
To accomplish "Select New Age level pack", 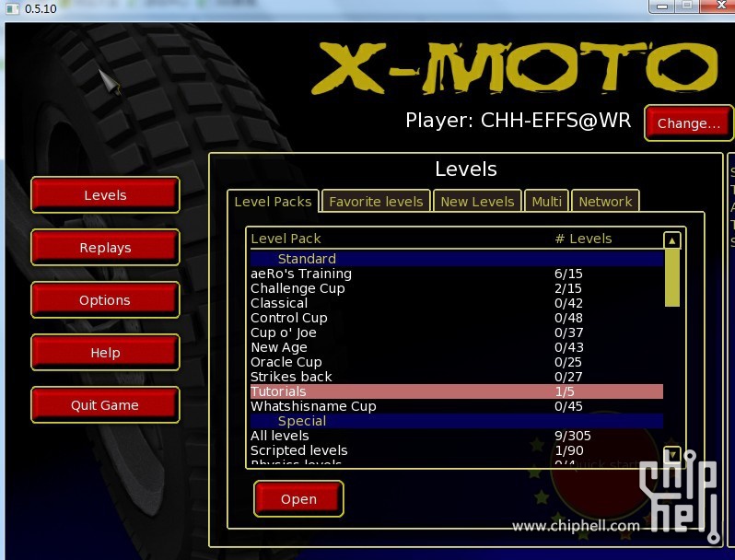I will coord(457,347).
